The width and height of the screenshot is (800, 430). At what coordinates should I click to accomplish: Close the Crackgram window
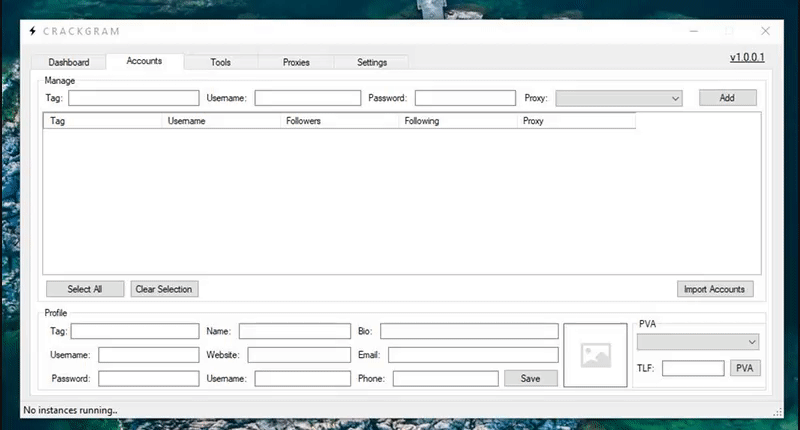765,31
